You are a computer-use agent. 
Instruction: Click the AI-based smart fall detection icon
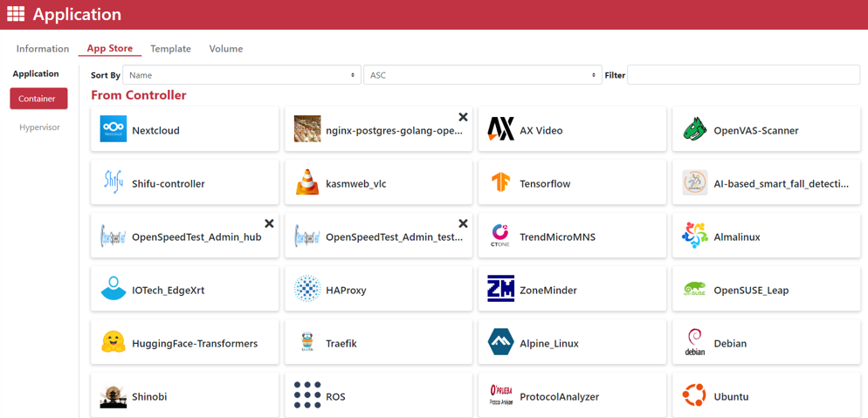coord(695,182)
